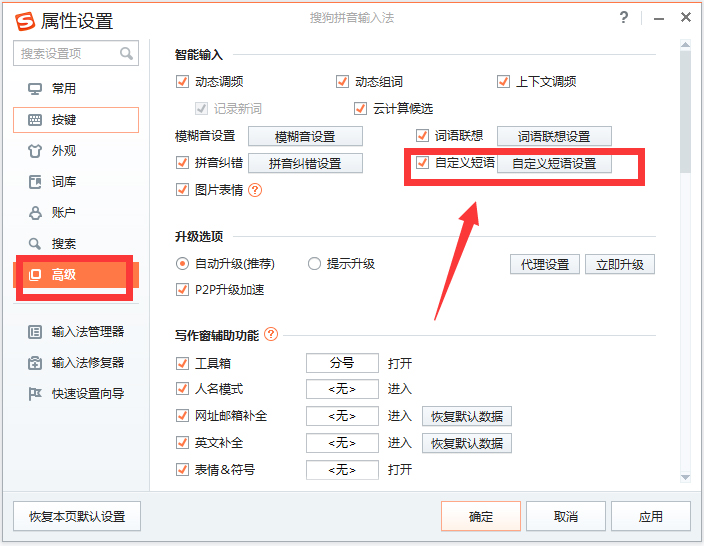Click 恢复本页默认设置 button
704x546 pixels.
[x=77, y=517]
